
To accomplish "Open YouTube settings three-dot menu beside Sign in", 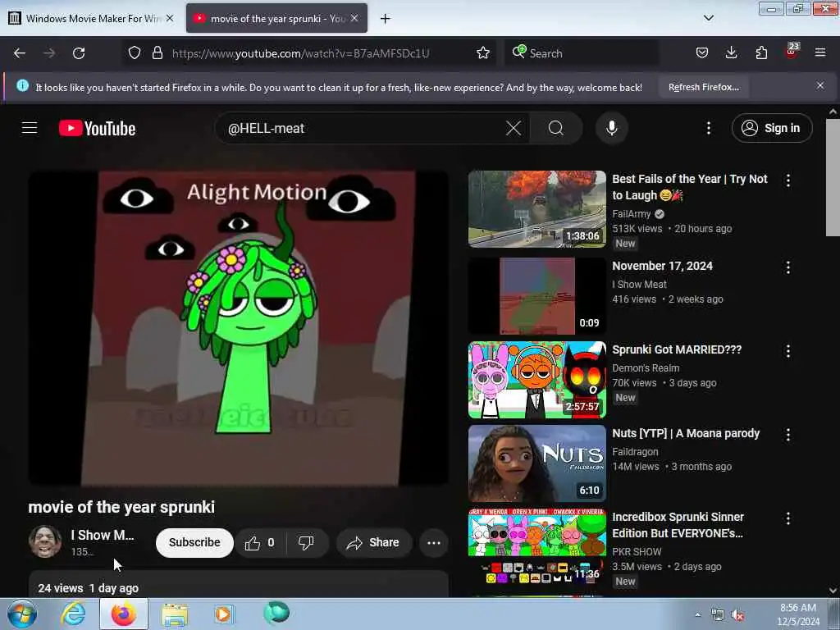I will 709,128.
